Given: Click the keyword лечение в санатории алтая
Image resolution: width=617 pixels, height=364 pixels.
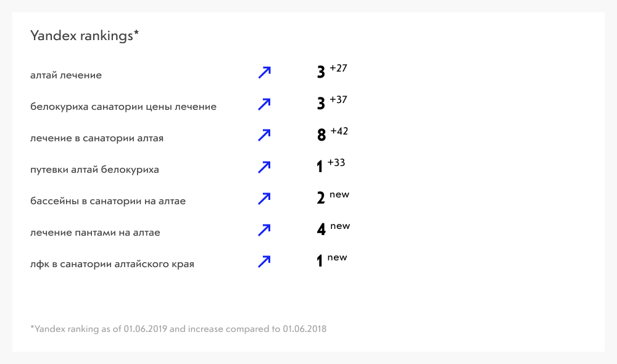Looking at the screenshot, I should [97, 138].
